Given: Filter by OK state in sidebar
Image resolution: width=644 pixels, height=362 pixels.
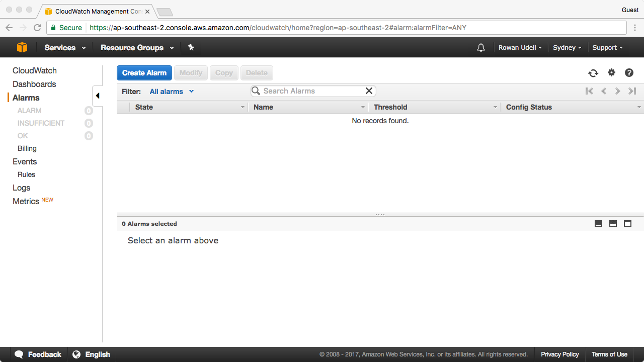Looking at the screenshot, I should (x=23, y=136).
